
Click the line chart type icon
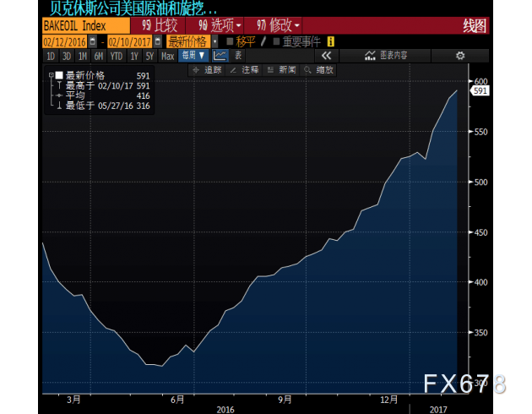tap(220, 56)
